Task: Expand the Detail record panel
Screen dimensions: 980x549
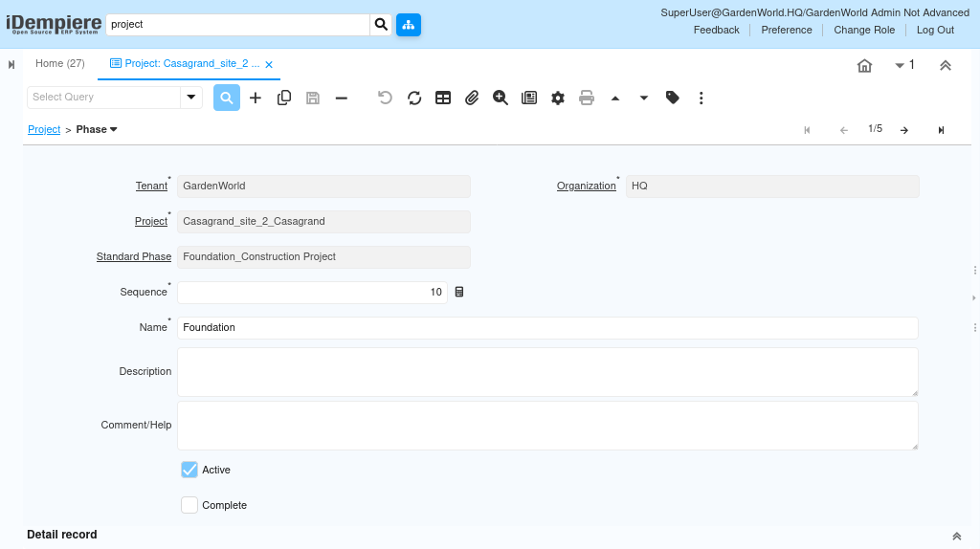Action: (x=956, y=536)
